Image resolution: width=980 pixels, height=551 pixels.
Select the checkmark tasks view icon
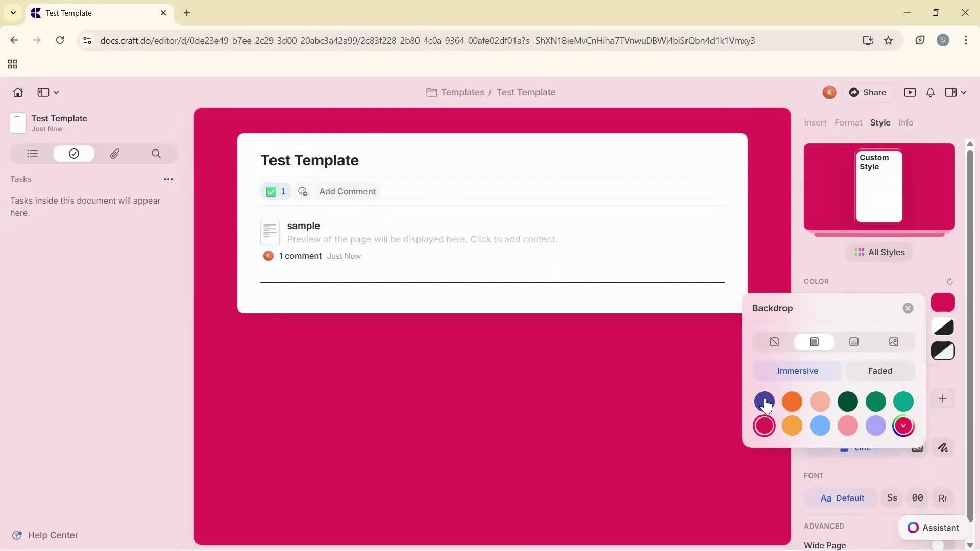click(73, 154)
